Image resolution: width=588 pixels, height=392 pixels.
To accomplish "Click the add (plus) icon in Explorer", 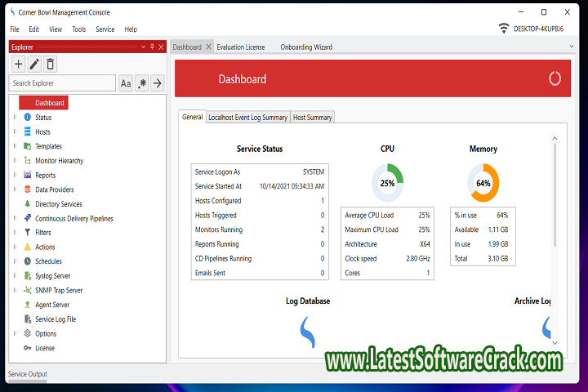I will [x=19, y=64].
